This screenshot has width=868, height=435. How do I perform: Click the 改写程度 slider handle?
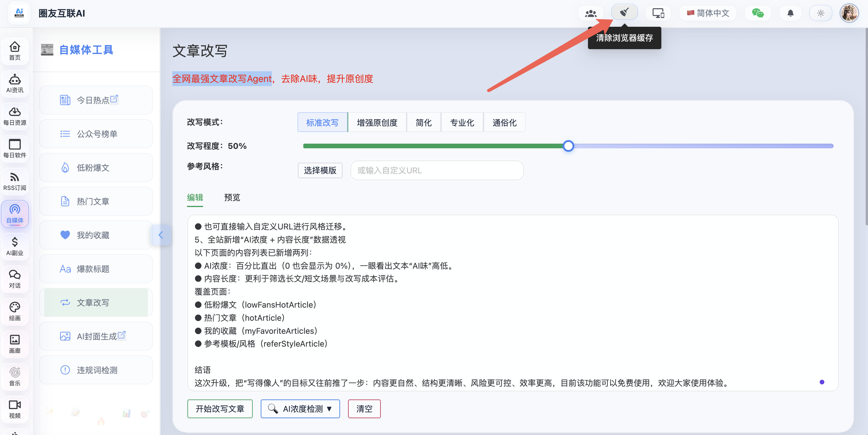pos(568,146)
